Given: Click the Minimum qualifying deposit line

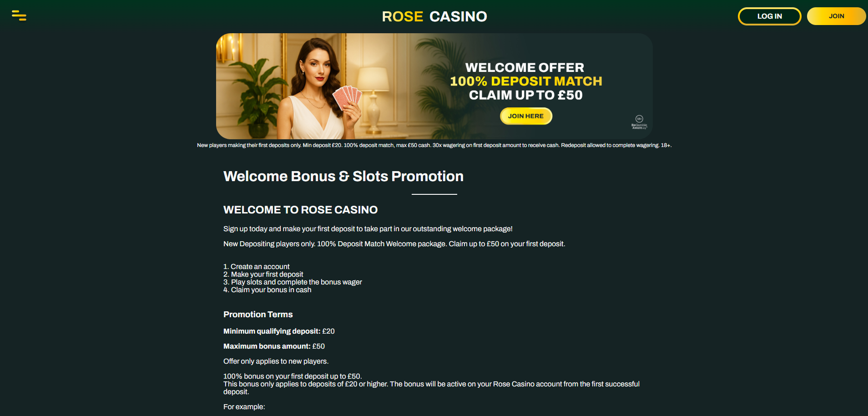Looking at the screenshot, I should pos(279,331).
